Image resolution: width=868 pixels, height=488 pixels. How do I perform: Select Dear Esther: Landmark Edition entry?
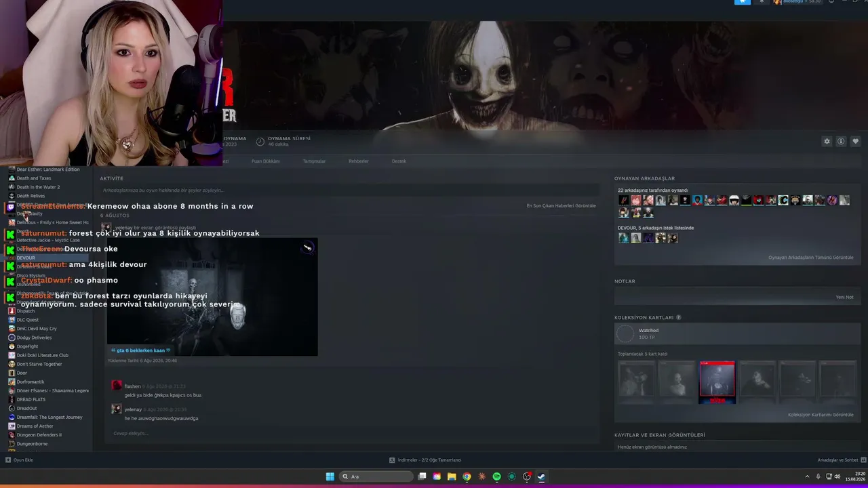point(48,169)
